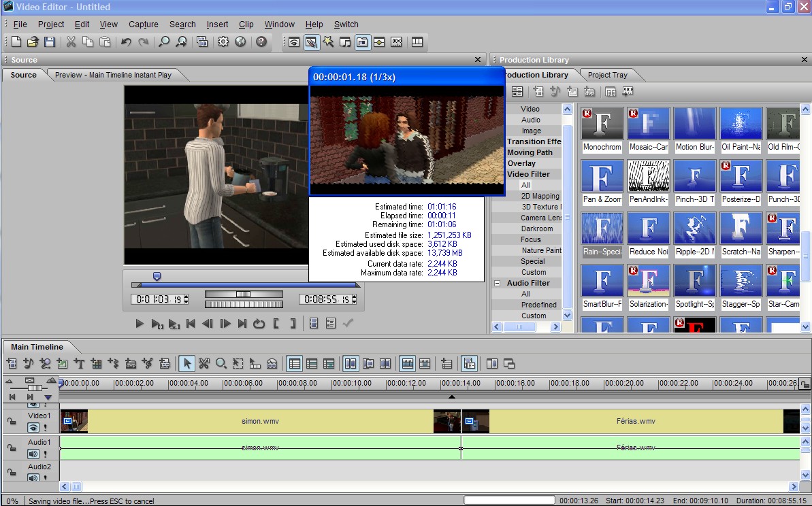
Task: Open the Clip menu
Action: [246, 24]
